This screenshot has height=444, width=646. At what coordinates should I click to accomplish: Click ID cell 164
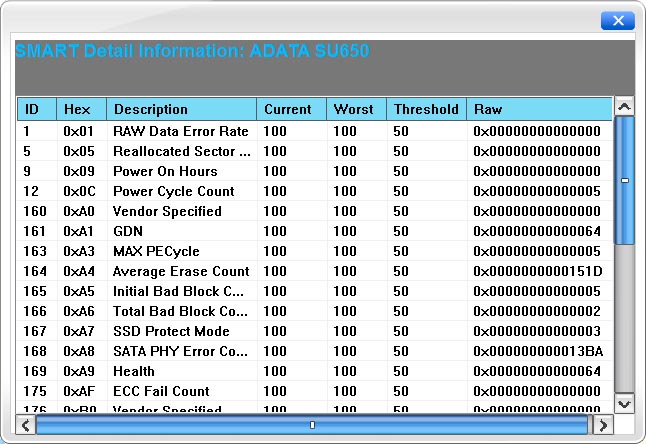[x=35, y=271]
